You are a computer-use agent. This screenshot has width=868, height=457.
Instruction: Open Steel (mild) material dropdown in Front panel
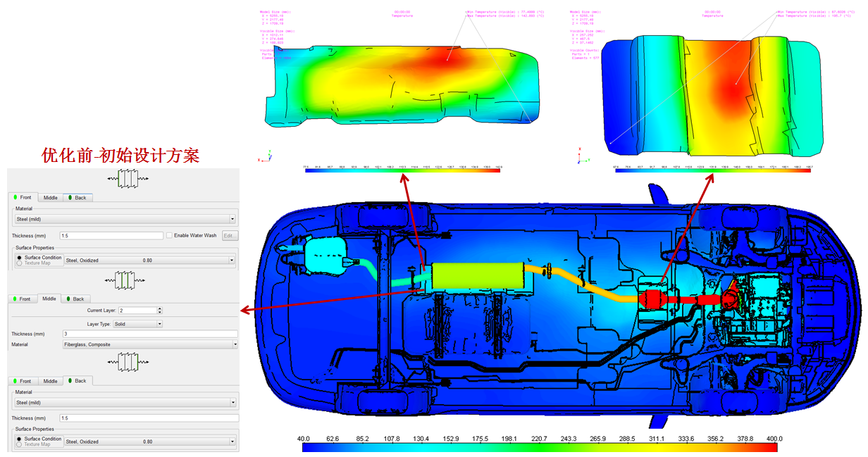click(x=125, y=220)
